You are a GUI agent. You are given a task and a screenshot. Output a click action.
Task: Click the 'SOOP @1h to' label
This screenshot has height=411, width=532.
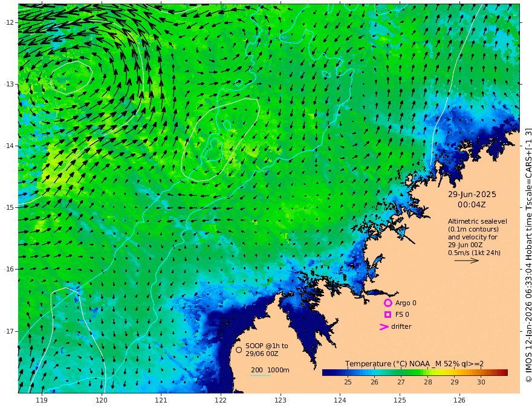point(267,346)
